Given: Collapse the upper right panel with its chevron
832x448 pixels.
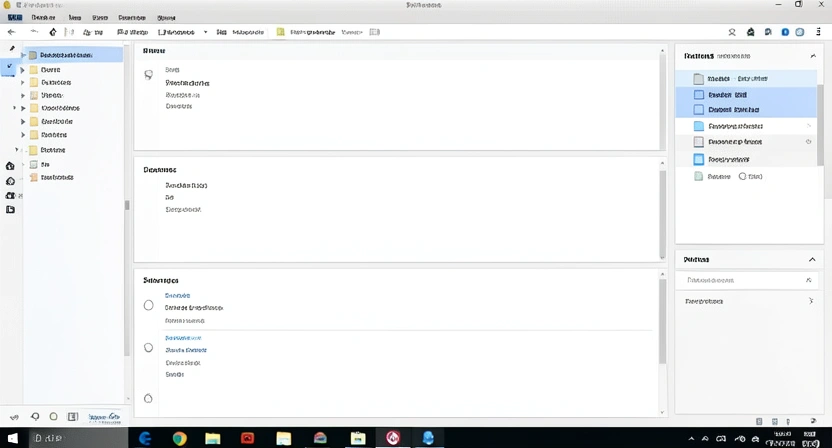Looking at the screenshot, I should [x=813, y=56].
